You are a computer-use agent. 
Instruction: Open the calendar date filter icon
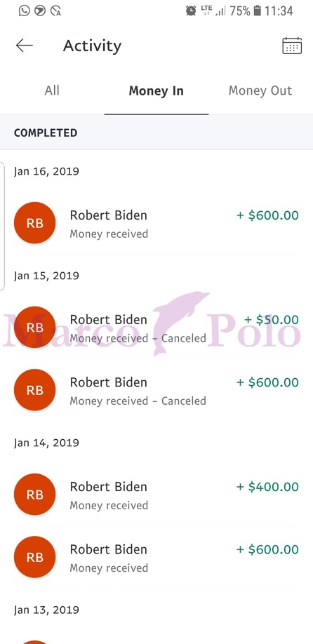(x=292, y=46)
